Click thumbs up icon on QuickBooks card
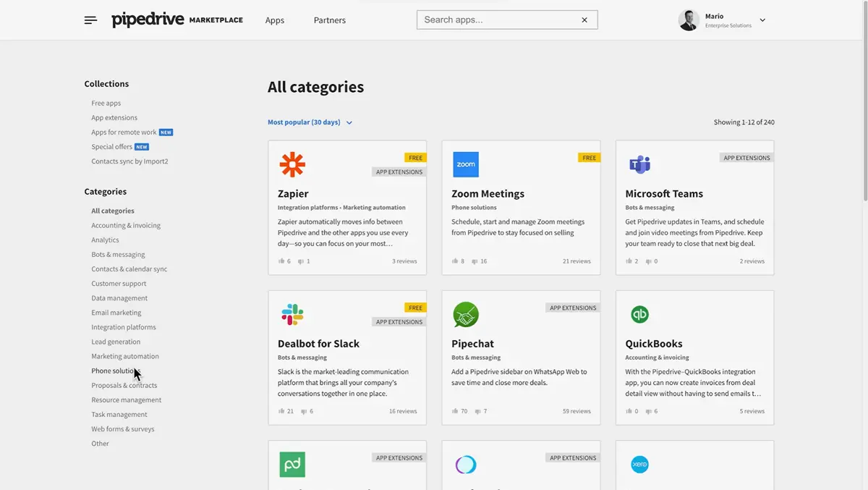This screenshot has width=868, height=490. [x=629, y=411]
